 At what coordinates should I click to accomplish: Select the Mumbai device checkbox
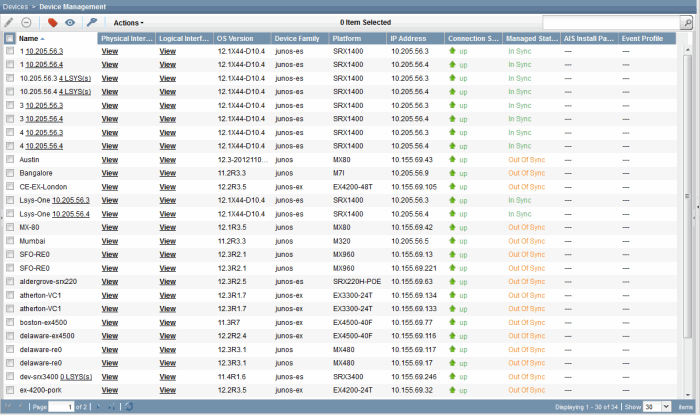9,241
